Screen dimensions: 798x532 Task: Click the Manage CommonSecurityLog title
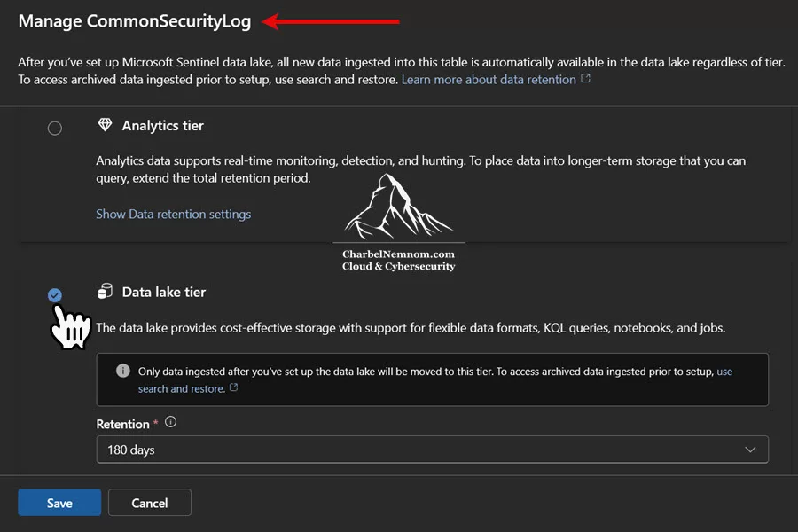click(x=135, y=21)
